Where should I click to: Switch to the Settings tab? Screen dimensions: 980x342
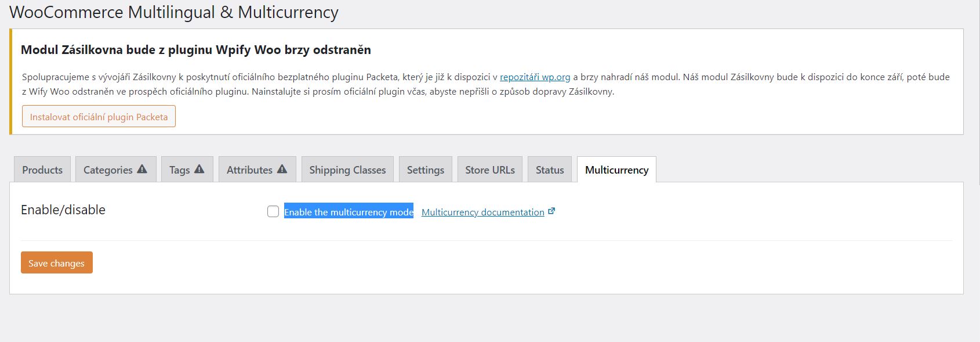click(x=426, y=170)
